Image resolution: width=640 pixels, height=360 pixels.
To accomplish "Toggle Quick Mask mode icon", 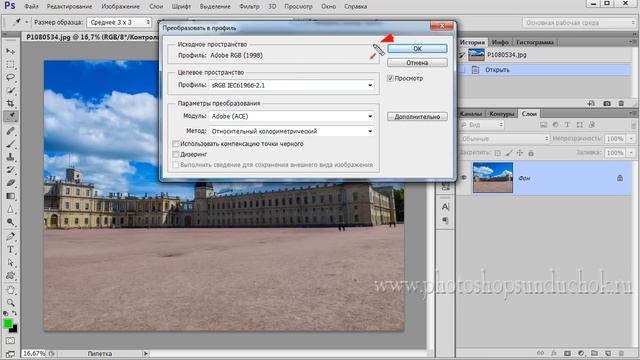I will (11, 341).
